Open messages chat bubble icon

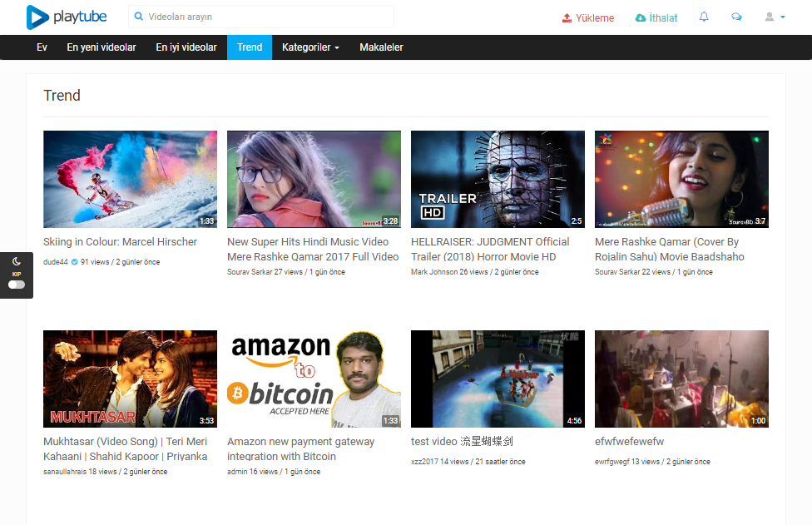tap(736, 17)
